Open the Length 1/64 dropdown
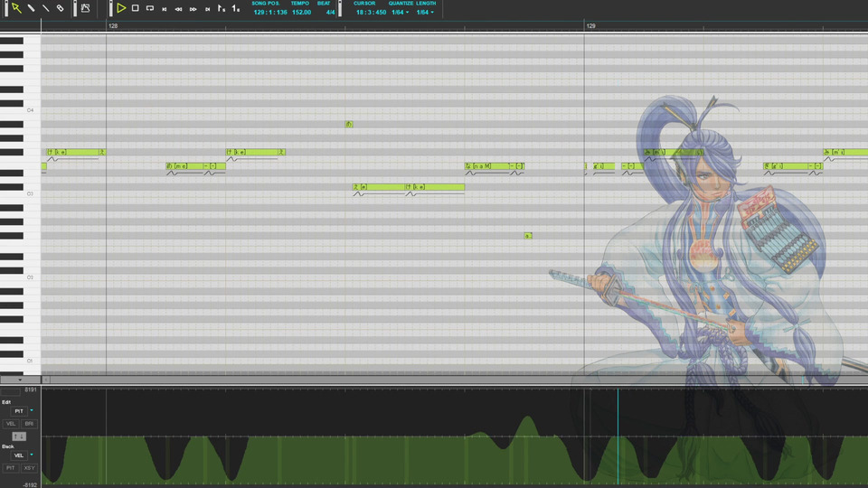868x488 pixels. [425, 12]
